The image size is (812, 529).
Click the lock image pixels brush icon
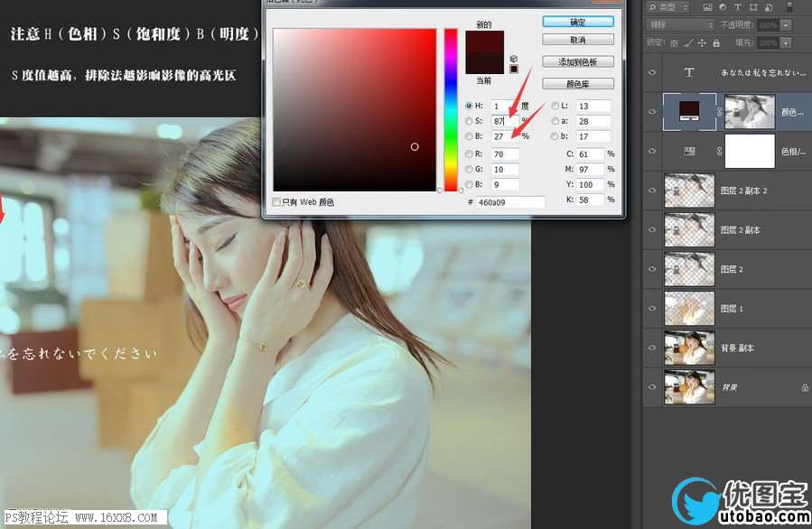[688, 42]
